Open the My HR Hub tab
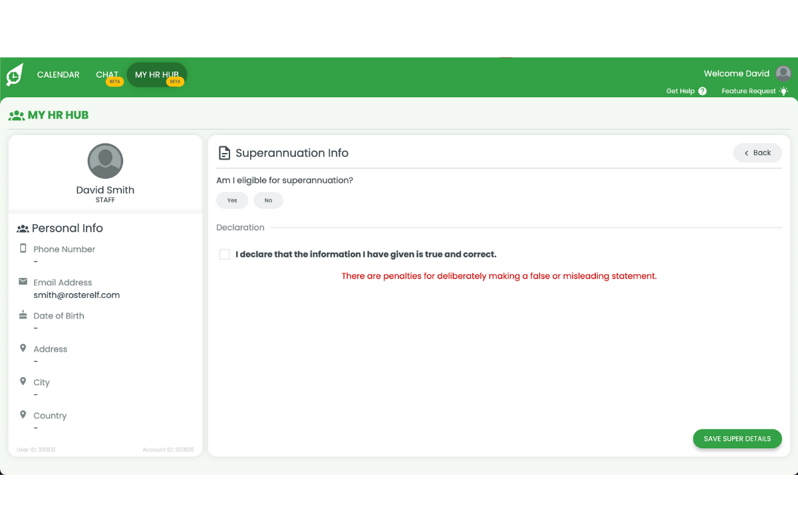Image resolution: width=798 pixels, height=532 pixels. [x=157, y=75]
